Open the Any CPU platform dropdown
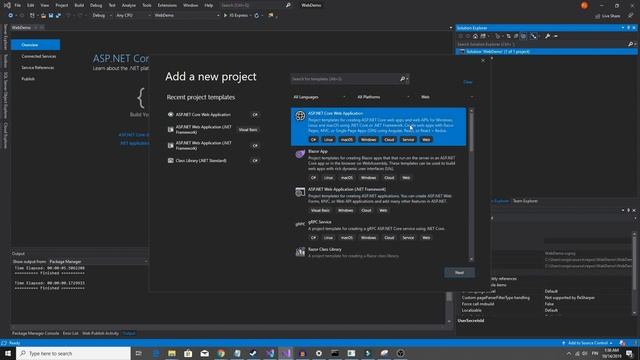This screenshot has height=360, width=640. coord(133,16)
